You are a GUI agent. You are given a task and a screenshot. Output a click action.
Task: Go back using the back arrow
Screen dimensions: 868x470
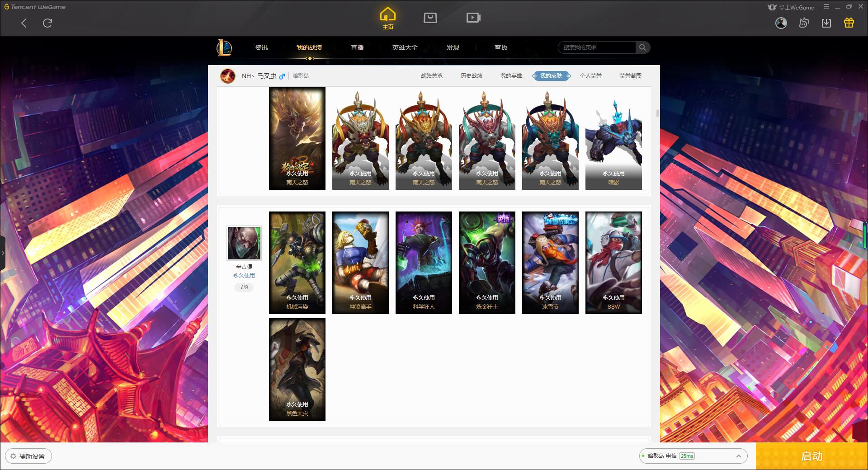point(24,23)
